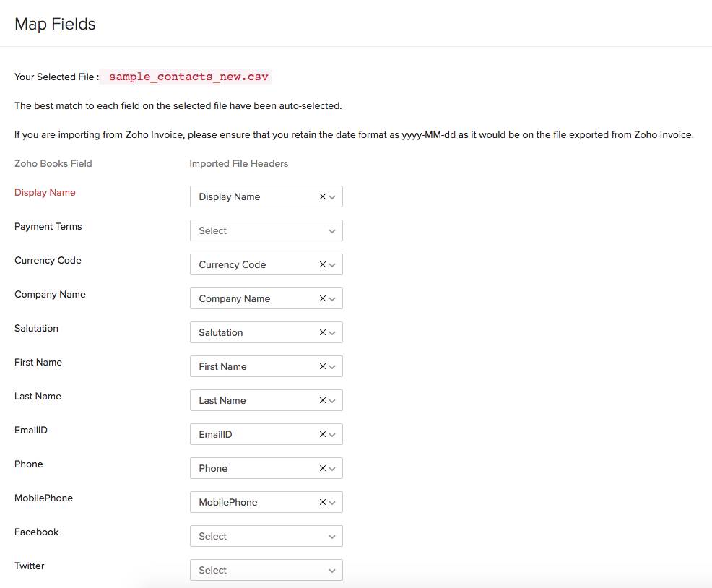Open the Payment Terms header dropdown
Viewport: 712px width, 588px height.
click(266, 230)
